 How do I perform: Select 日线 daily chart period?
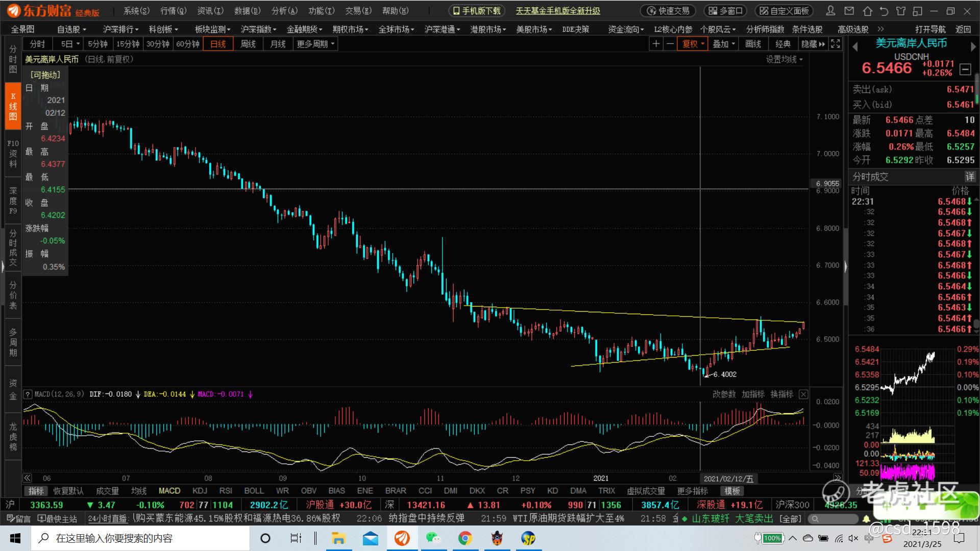[218, 44]
